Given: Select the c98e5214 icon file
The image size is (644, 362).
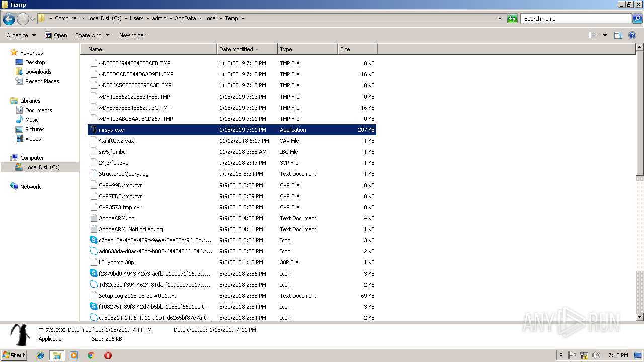Looking at the screenshot, I should [x=93, y=318].
